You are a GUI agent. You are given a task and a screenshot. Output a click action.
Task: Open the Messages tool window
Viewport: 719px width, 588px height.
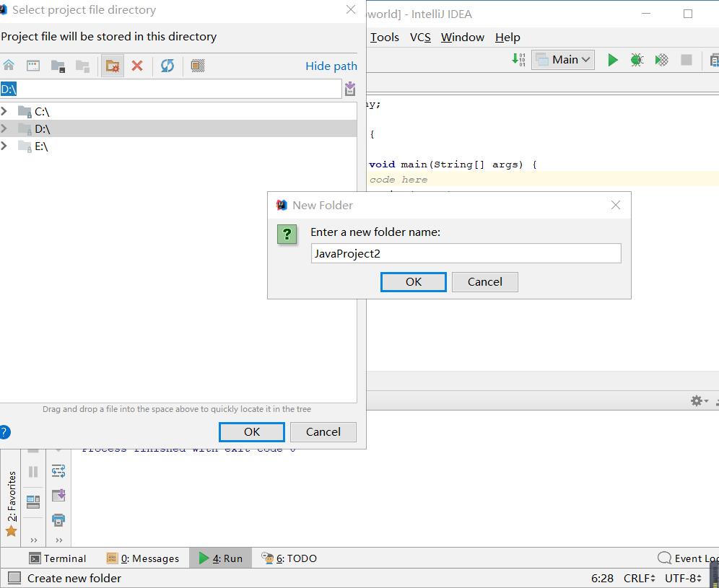[143, 558]
